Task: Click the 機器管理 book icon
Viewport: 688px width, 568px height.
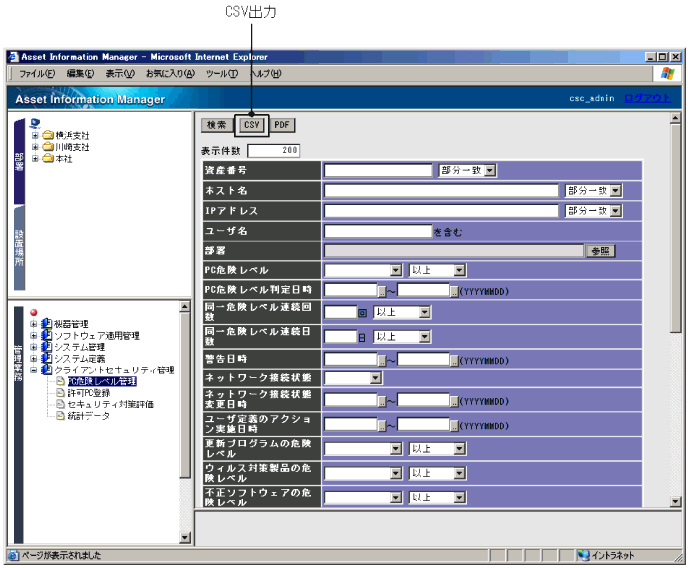Action: coord(47,324)
